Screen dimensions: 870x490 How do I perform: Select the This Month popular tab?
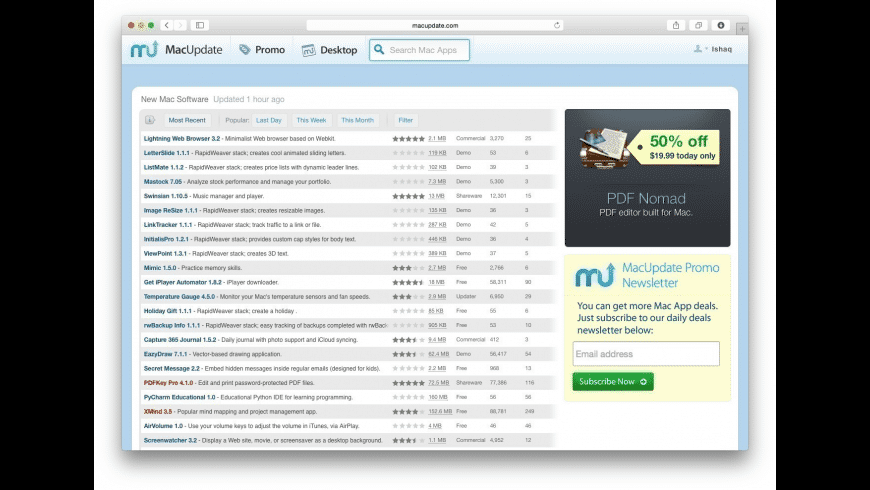coord(357,120)
